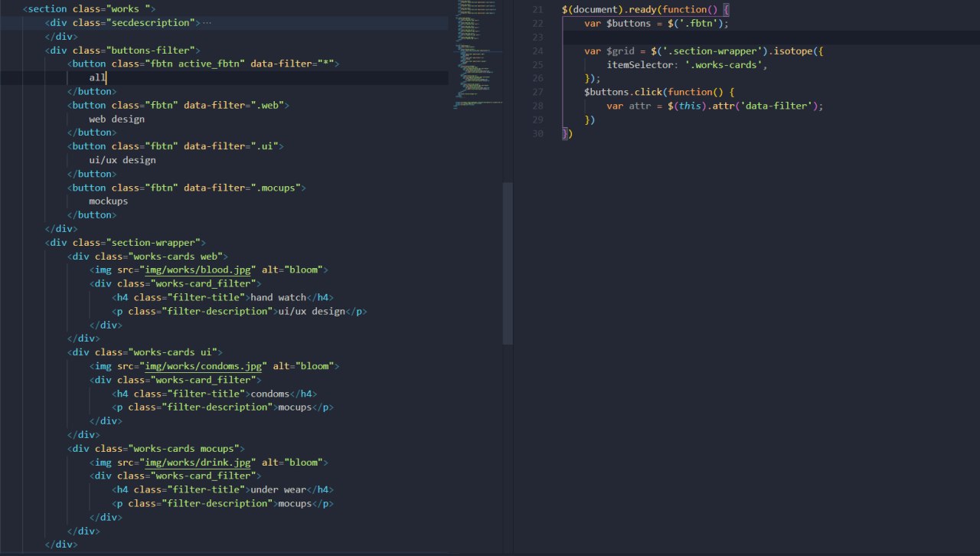Click line number 21 in the gutter
The width and height of the screenshot is (980, 556).
(x=537, y=9)
